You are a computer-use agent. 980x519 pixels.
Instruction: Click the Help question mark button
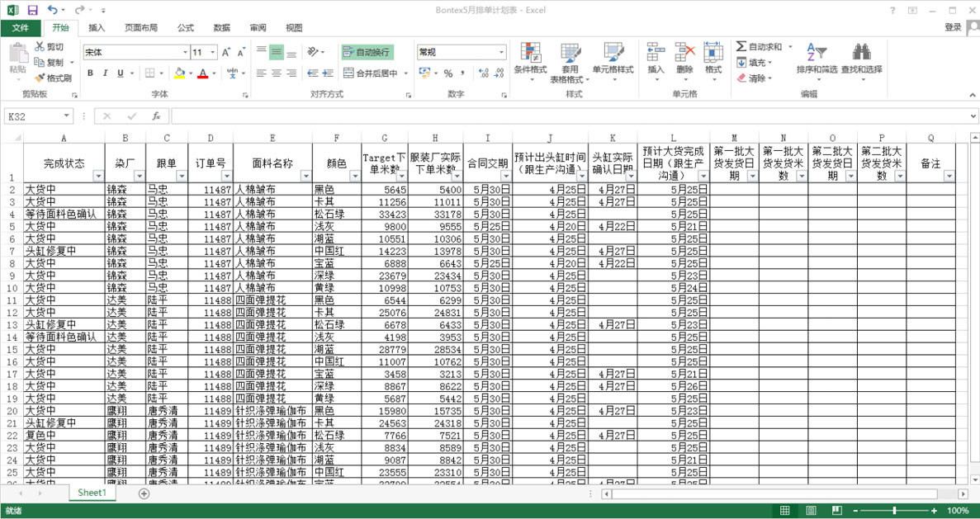pyautogui.click(x=892, y=10)
